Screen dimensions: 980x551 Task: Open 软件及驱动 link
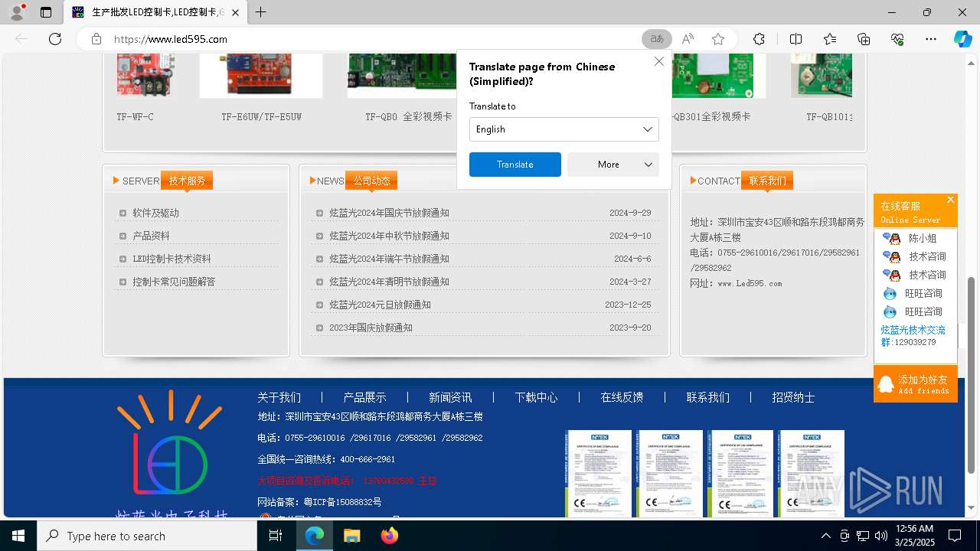pos(155,213)
